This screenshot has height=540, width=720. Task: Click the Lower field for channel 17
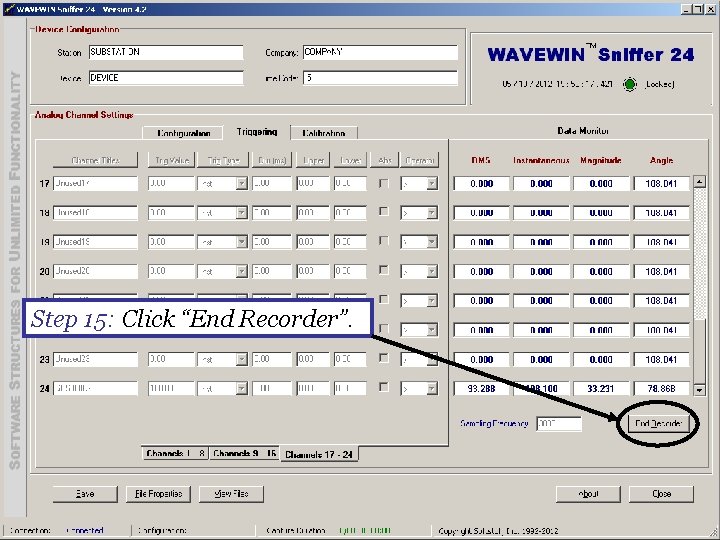(350, 184)
